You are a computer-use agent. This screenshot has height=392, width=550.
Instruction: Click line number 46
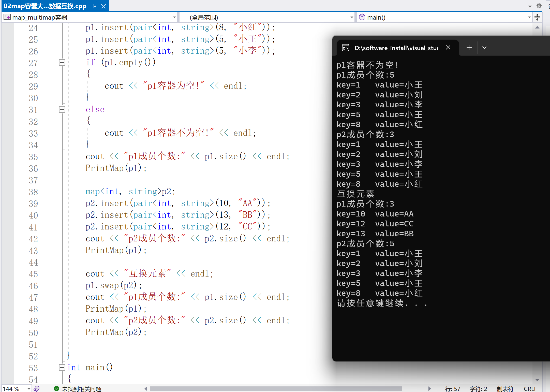pos(33,286)
